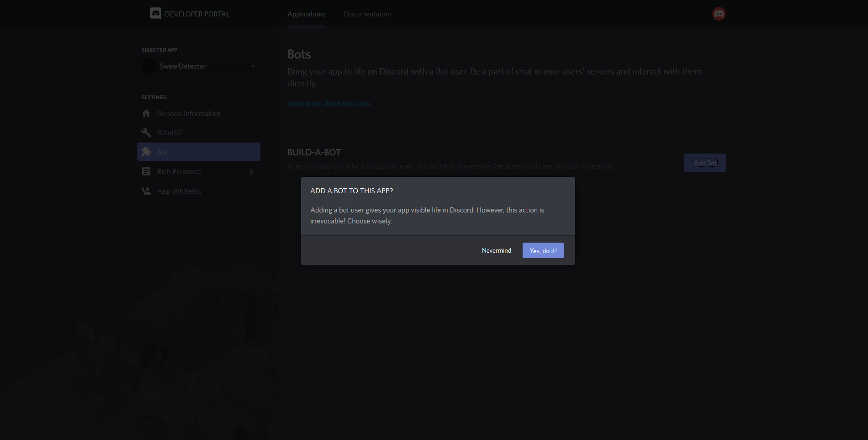Follow Learn more about bot users link

[x=329, y=104]
